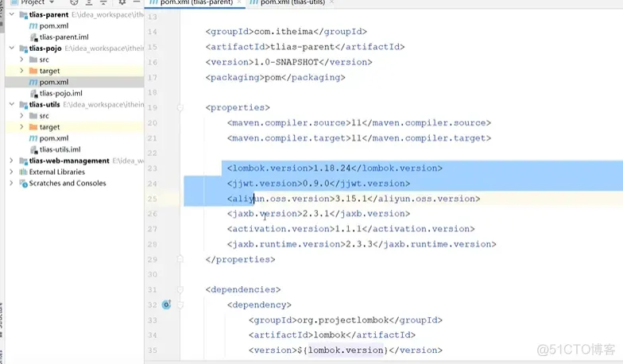Click the tlias-pojo.iml file icon

pos(33,94)
